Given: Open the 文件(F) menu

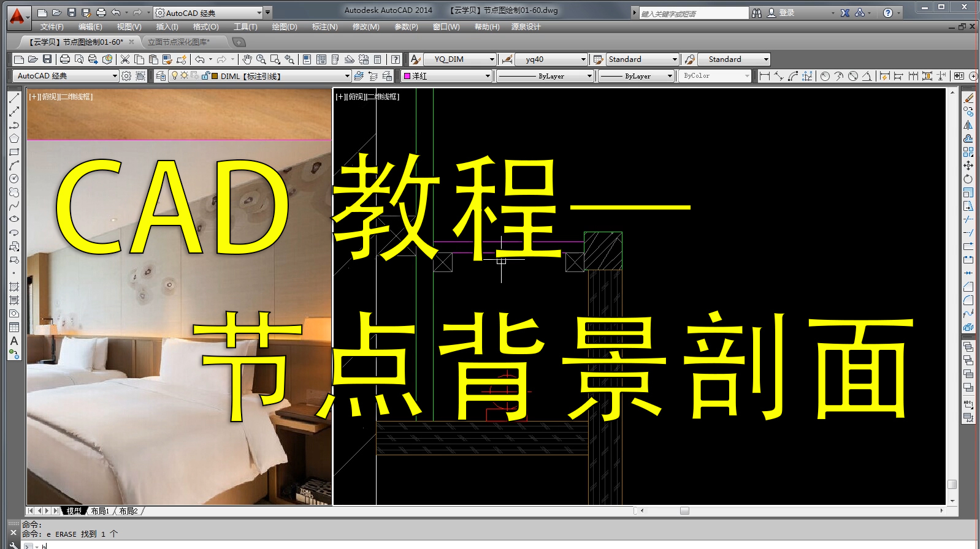Looking at the screenshot, I should tap(52, 27).
